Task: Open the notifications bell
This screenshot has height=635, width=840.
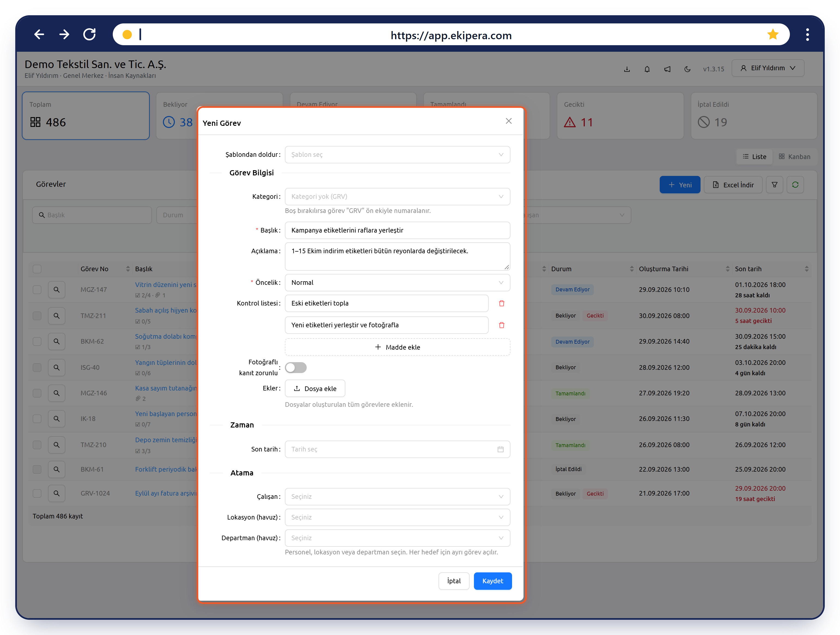Action: pos(647,69)
